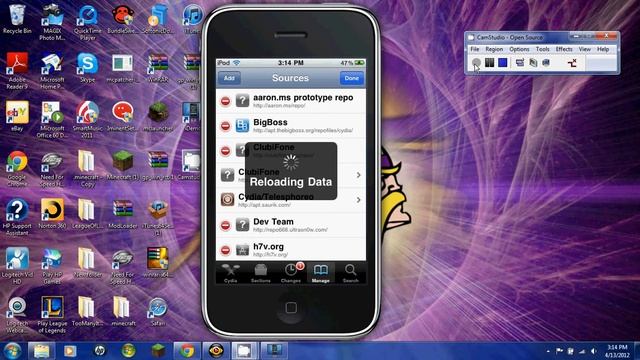Open Chrome from the taskbar
Viewport: 640px width, 360px height.
point(187,351)
